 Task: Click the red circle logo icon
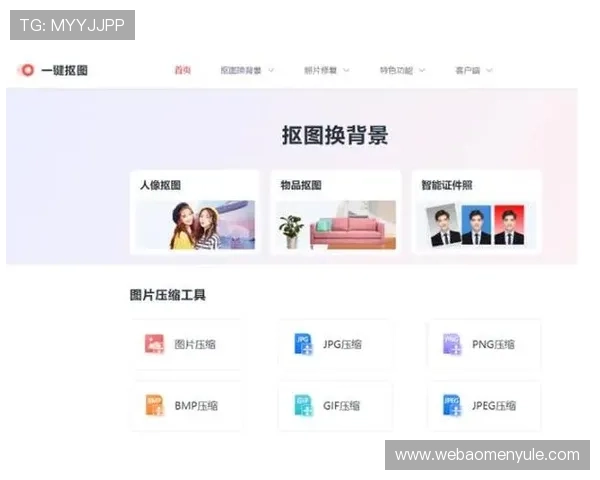pyautogui.click(x=27, y=70)
